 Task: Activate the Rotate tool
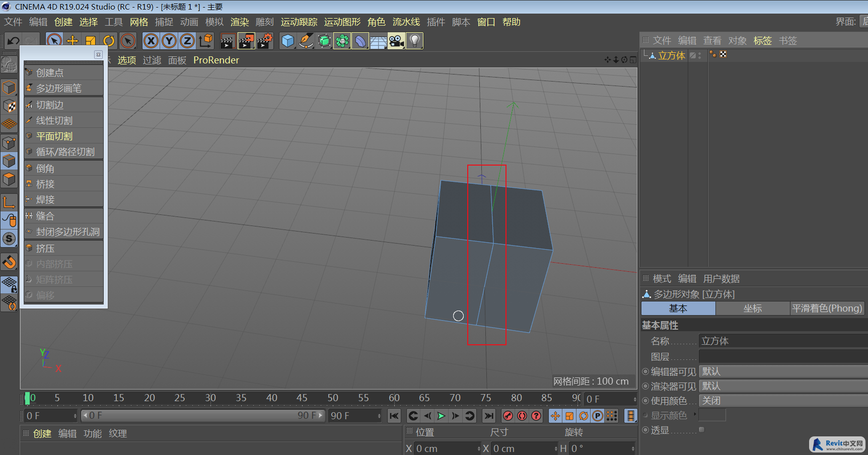[109, 41]
